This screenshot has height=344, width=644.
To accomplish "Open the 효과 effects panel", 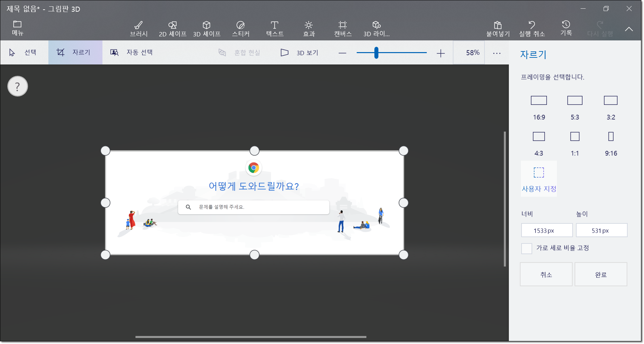I will coord(309,29).
